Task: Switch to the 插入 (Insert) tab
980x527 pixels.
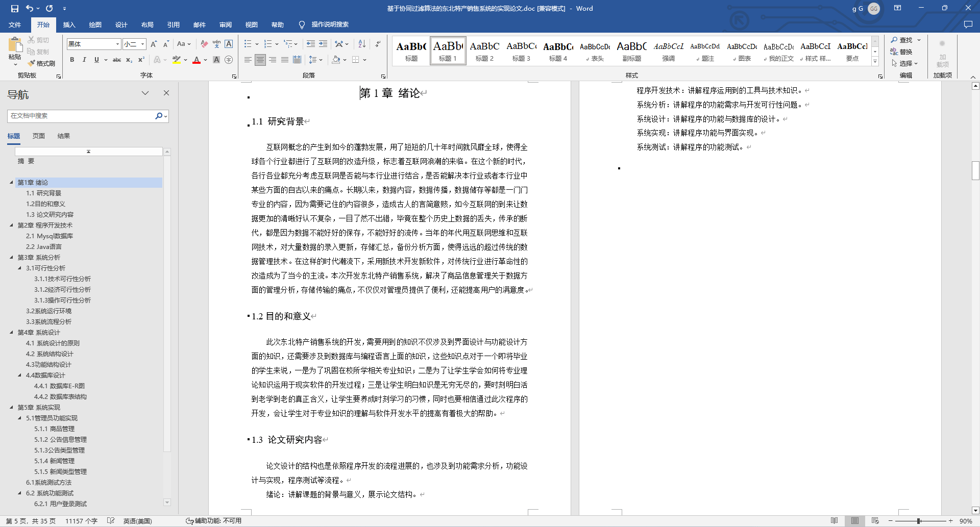Action: (69, 24)
